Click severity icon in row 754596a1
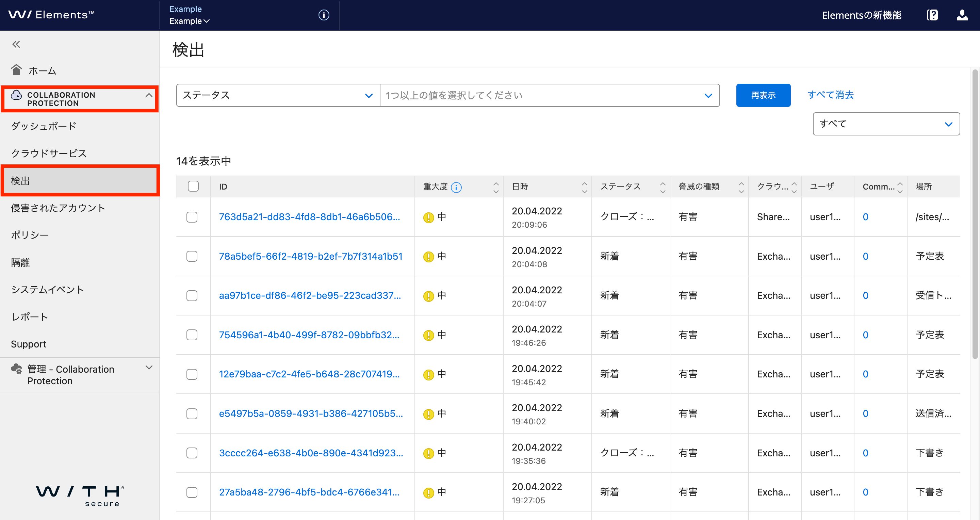Screen dimensions: 980x520 click(428, 336)
